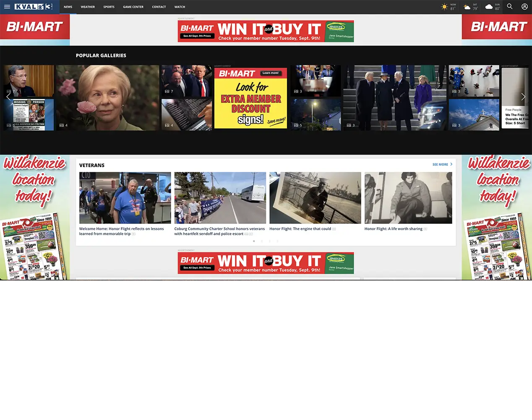Viewport: 532px width, 420px height.
Task: Open gallery of man pointing in red tie
Action: pyautogui.click(x=187, y=81)
